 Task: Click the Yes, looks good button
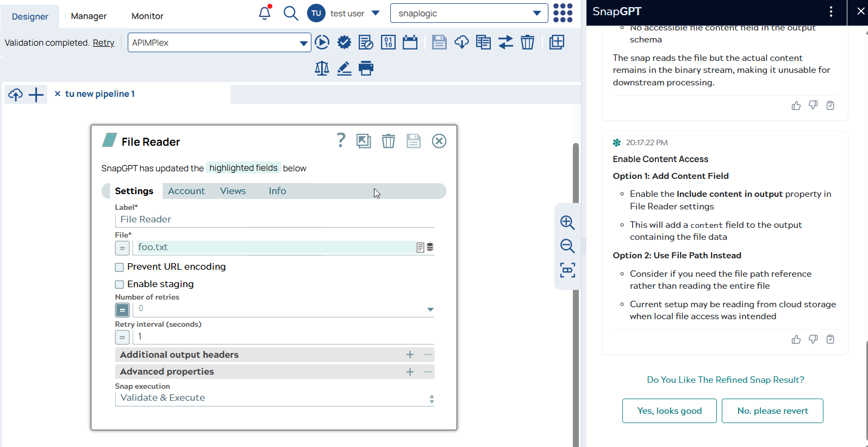[x=669, y=411]
